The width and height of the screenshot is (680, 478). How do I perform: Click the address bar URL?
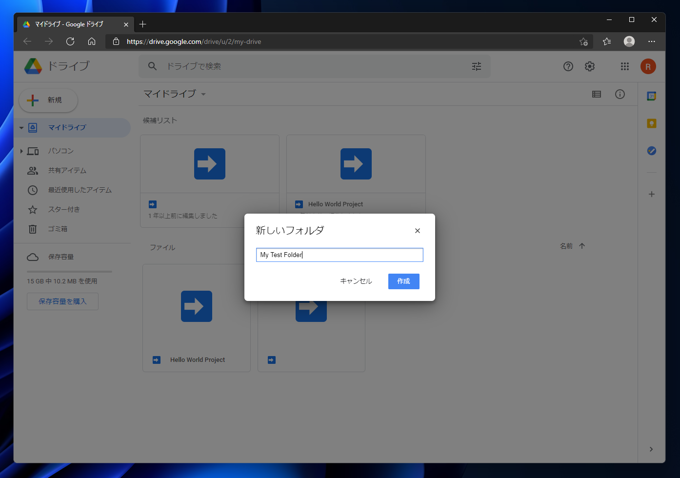(x=194, y=42)
